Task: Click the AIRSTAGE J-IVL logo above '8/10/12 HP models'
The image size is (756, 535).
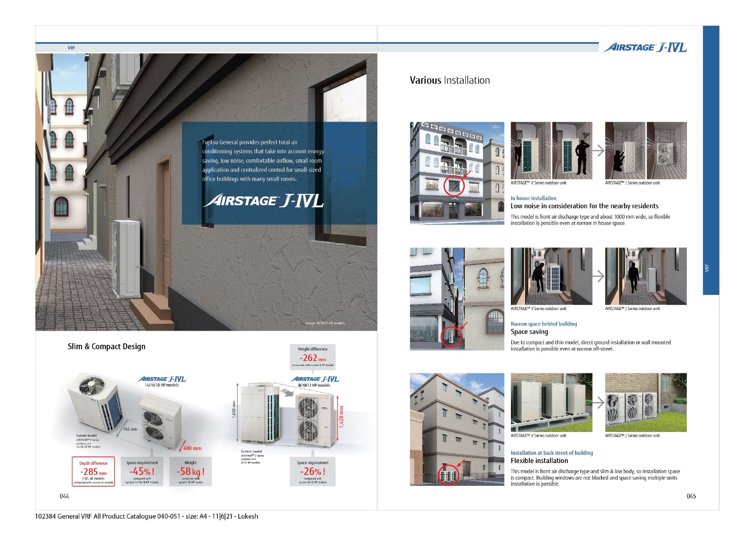Action: pos(314,379)
